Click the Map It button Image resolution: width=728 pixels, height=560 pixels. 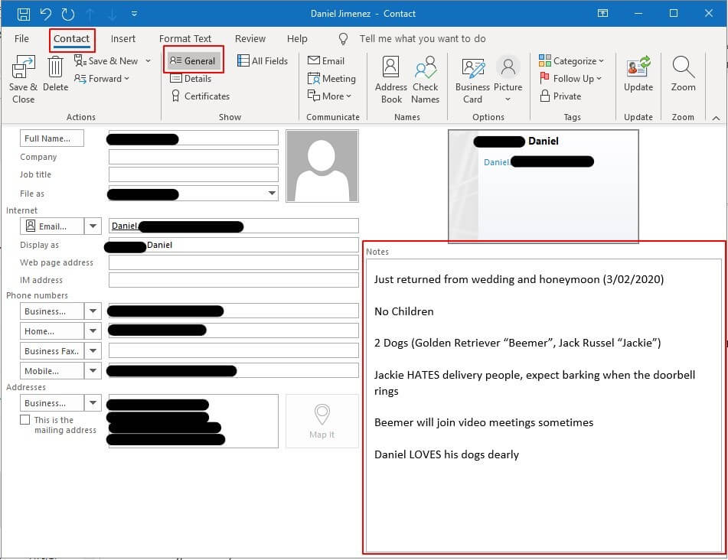coord(322,422)
